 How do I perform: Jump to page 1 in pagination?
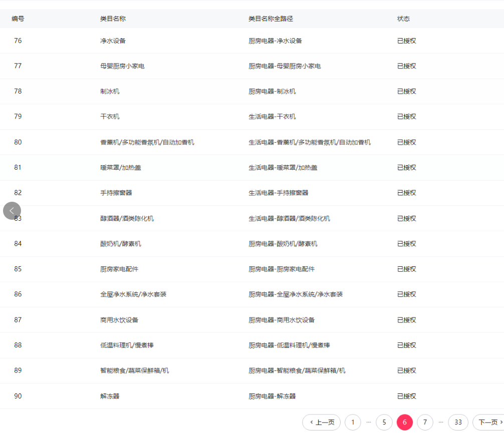point(353,422)
